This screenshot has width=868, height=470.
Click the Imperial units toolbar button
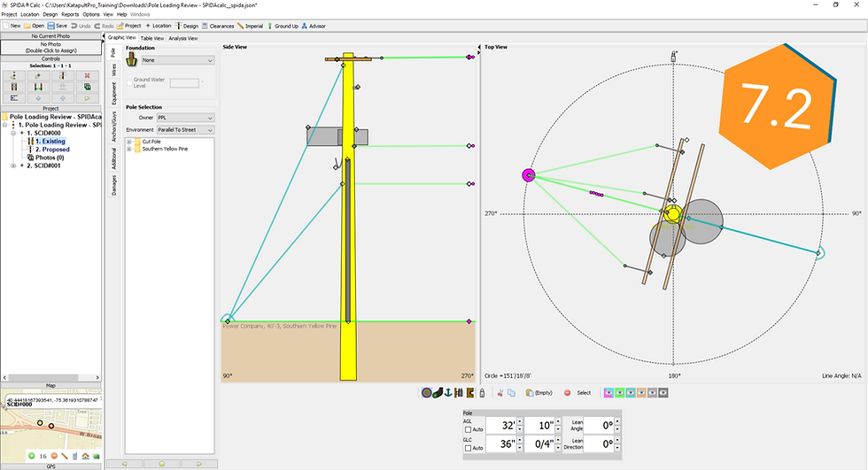coord(250,26)
